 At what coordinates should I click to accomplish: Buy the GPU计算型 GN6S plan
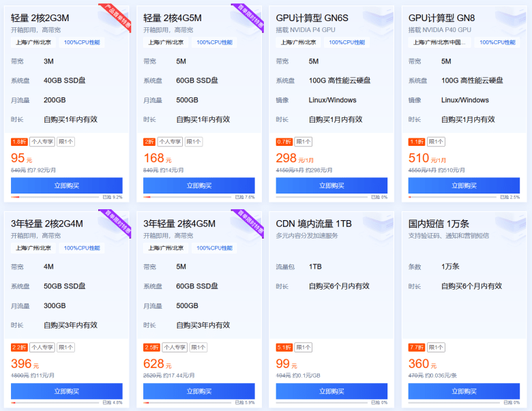(x=331, y=185)
